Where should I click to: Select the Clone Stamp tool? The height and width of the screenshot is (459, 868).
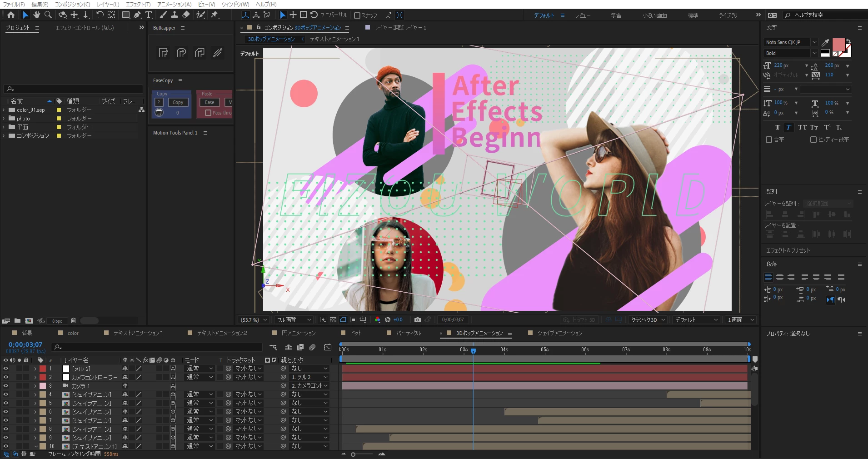point(174,15)
